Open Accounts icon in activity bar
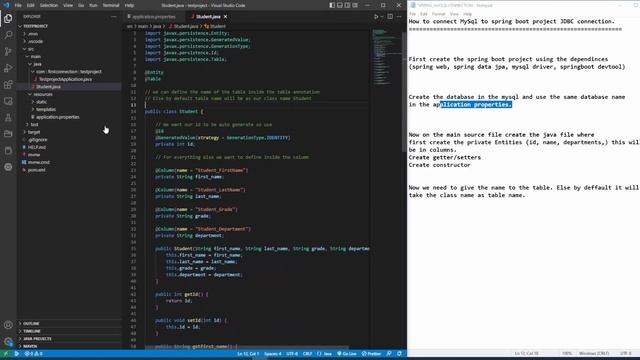The width and height of the screenshot is (640, 360). click(x=8, y=325)
